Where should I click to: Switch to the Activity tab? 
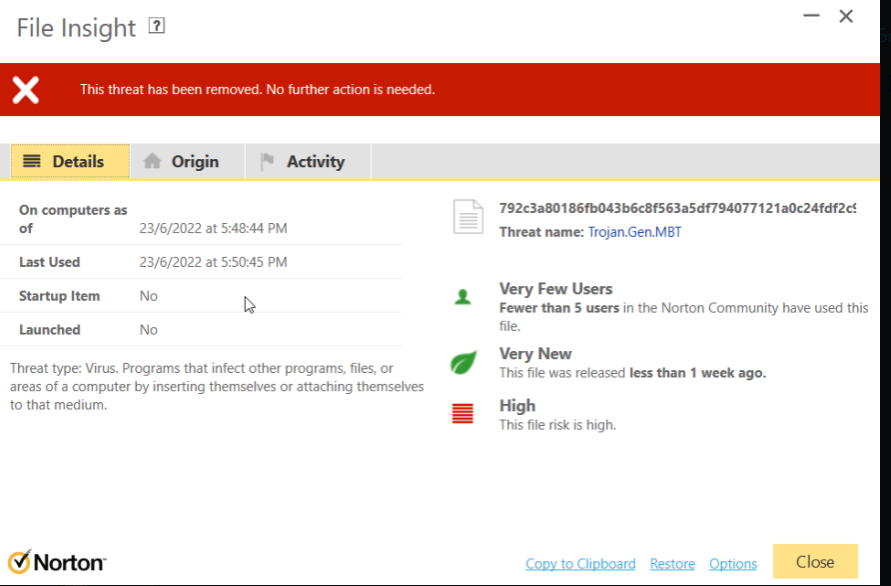tap(308, 161)
